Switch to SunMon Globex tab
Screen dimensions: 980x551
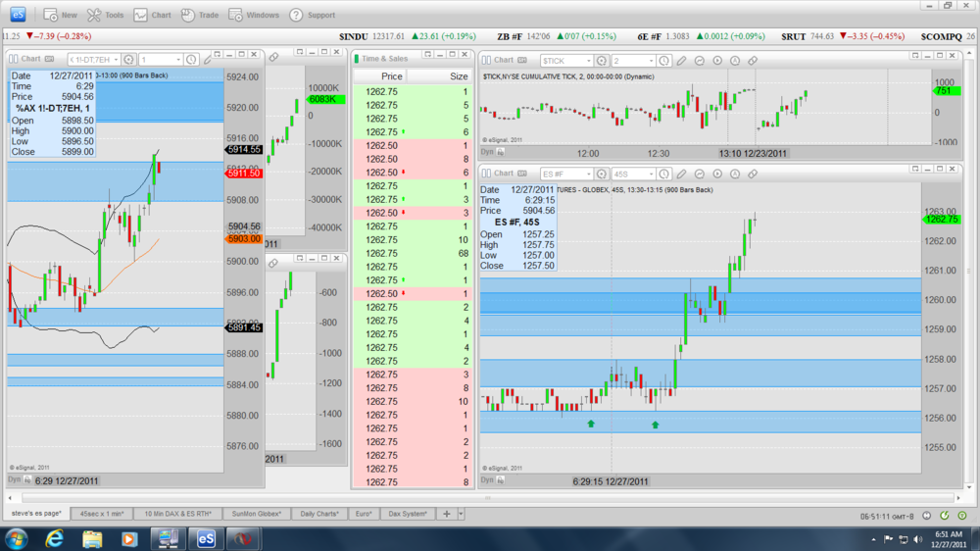[x=256, y=514]
